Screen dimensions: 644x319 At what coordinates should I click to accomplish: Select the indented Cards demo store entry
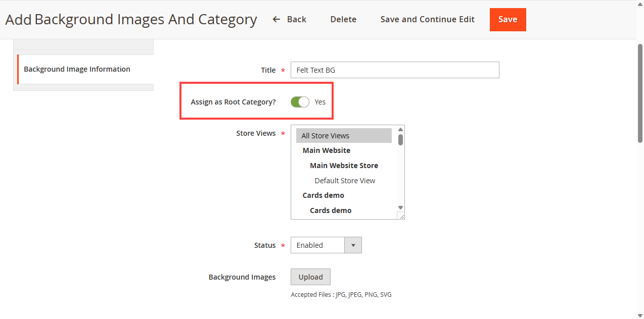click(331, 210)
